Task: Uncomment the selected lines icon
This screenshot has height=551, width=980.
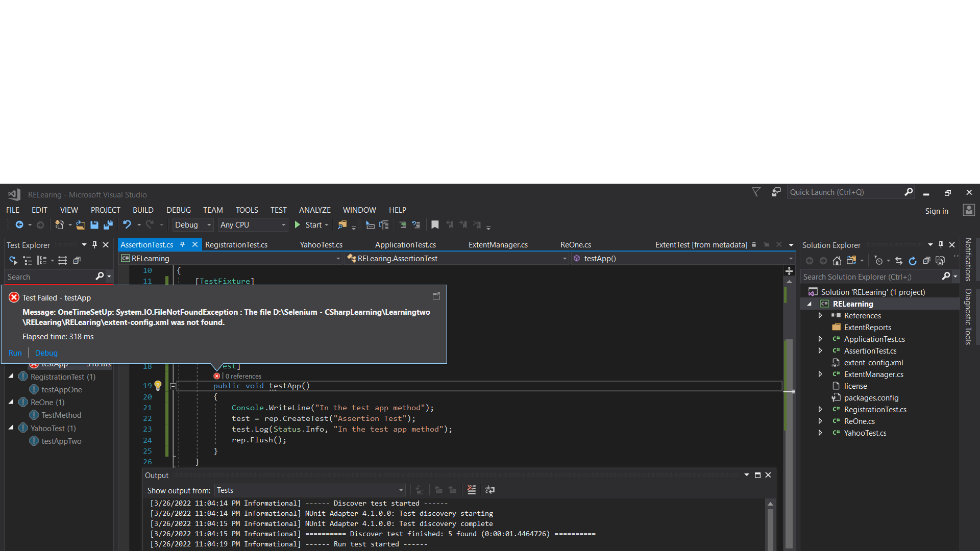Action: point(416,225)
